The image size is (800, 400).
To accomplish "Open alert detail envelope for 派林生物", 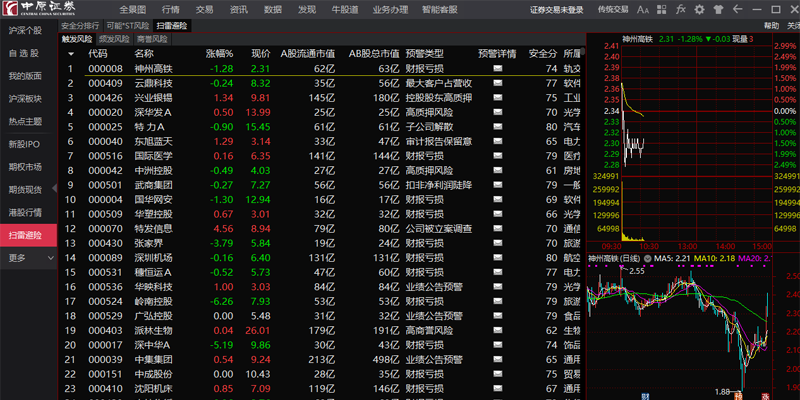I will 497,330.
